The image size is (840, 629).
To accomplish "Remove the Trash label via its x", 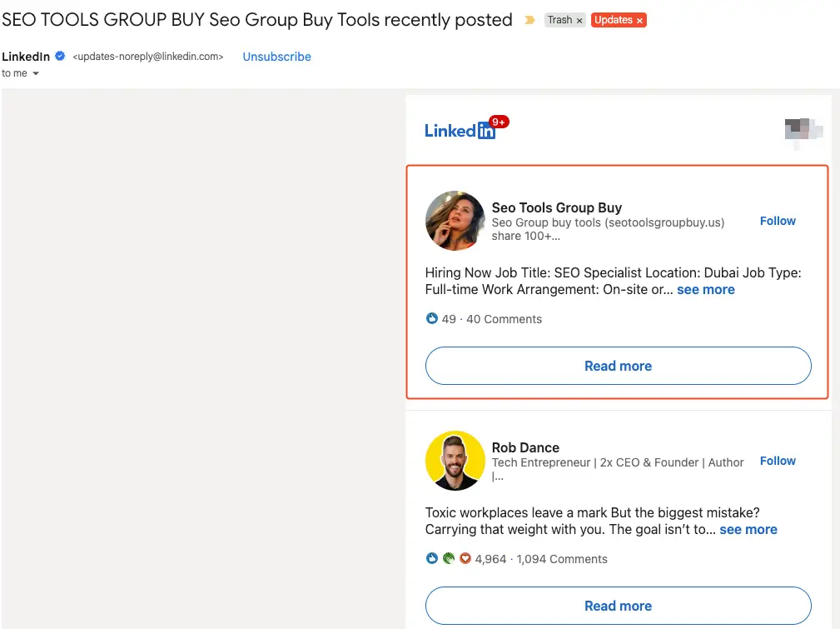I will point(579,21).
